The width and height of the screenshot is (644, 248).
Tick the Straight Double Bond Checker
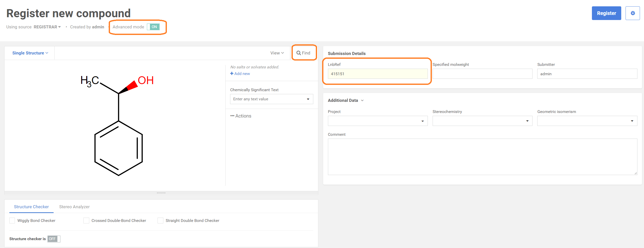click(x=160, y=221)
